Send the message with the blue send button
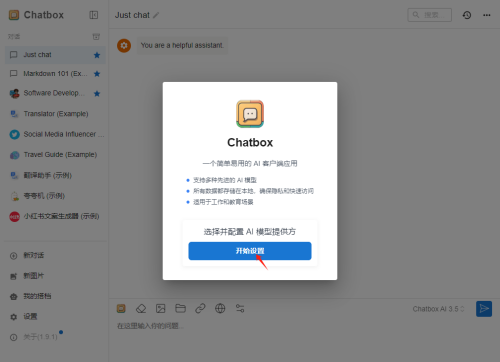 click(484, 309)
